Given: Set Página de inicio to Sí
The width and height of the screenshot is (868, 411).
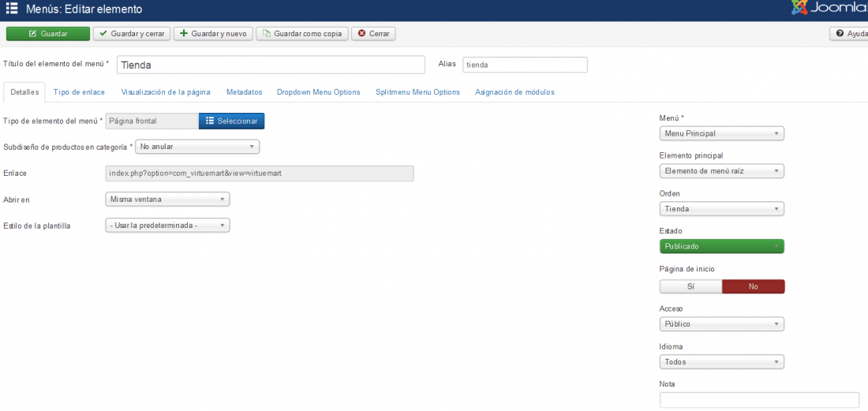Looking at the screenshot, I should [x=691, y=286].
